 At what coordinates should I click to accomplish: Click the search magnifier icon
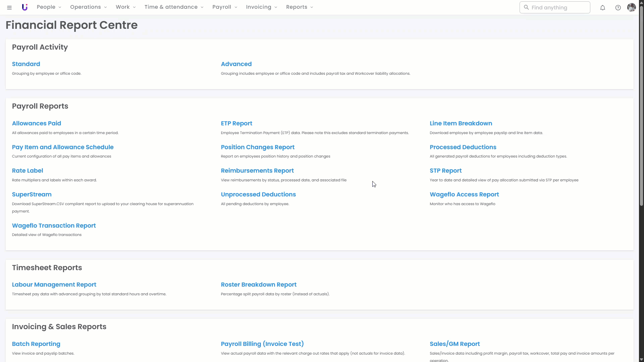click(526, 7)
